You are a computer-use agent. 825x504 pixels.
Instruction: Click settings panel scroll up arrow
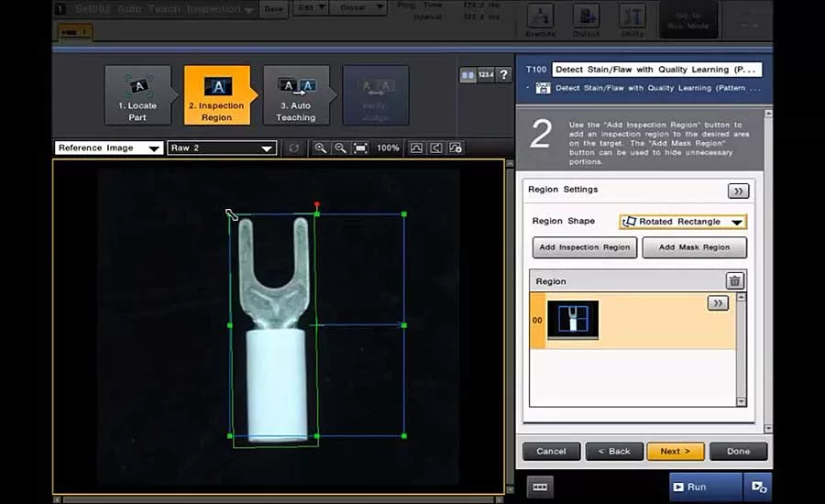click(x=768, y=114)
